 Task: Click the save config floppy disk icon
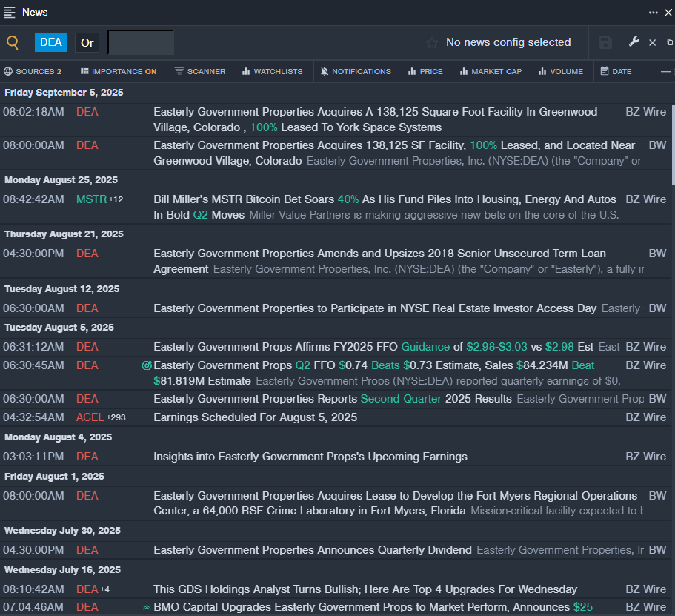pyautogui.click(x=605, y=43)
